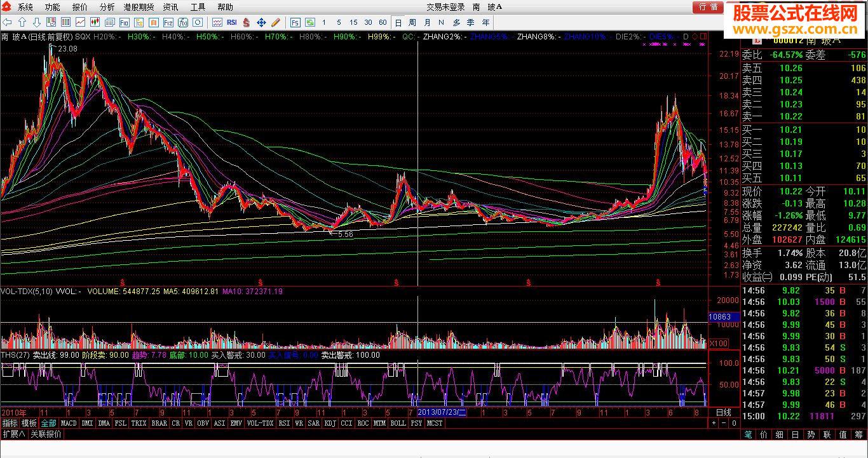Click the back arrow toolbar icon

7,22
